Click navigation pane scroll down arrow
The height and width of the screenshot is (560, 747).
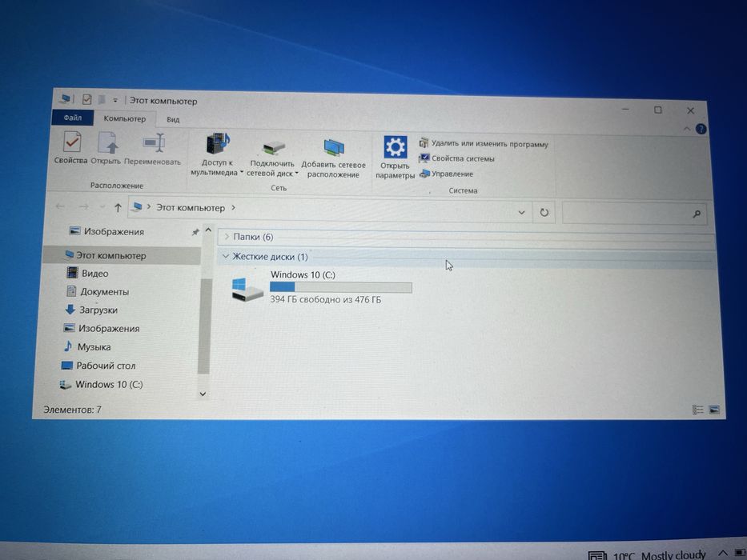[203, 394]
